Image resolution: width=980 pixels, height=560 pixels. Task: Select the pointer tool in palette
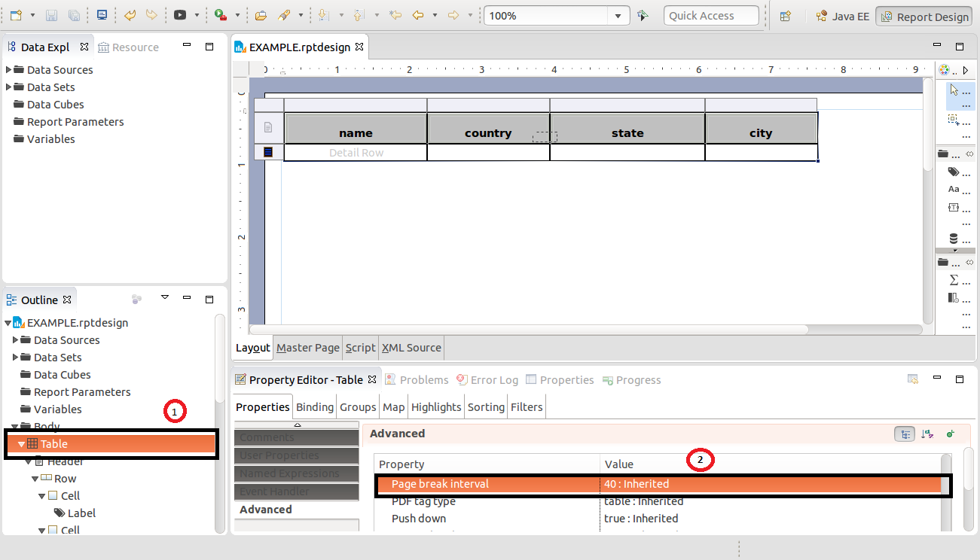[x=954, y=90]
